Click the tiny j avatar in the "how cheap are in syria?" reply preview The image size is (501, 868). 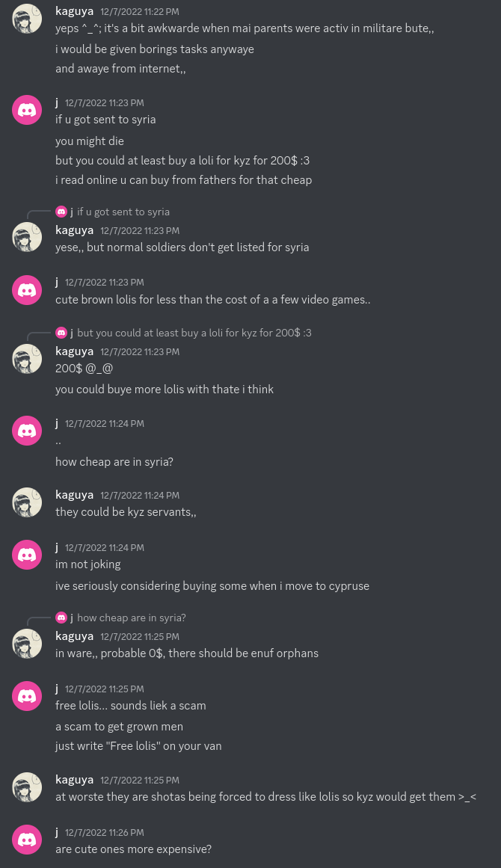click(61, 618)
